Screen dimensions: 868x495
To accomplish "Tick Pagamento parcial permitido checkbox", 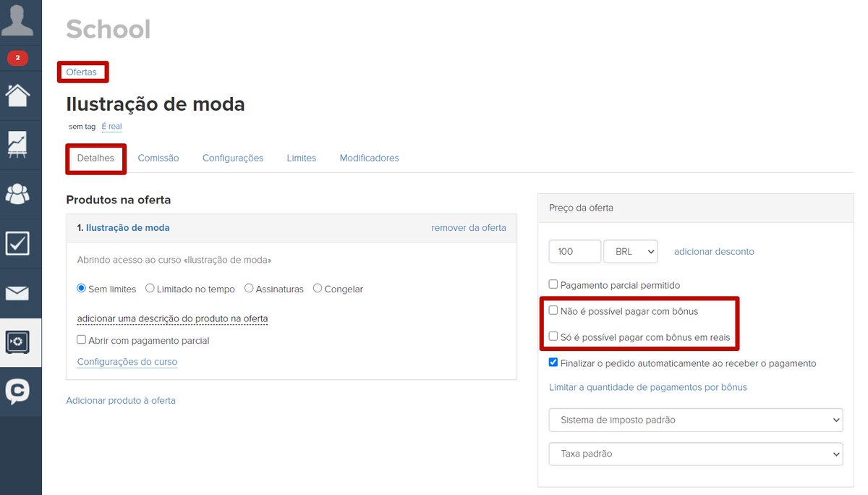I will coord(553,284).
